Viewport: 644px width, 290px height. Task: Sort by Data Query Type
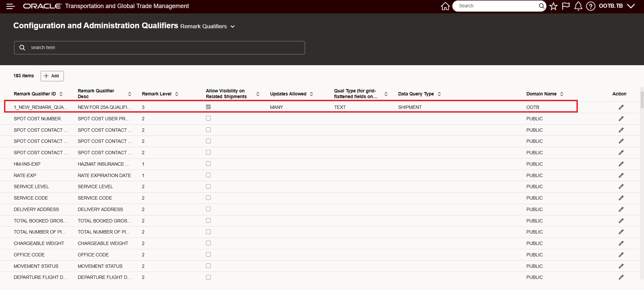tap(439, 94)
